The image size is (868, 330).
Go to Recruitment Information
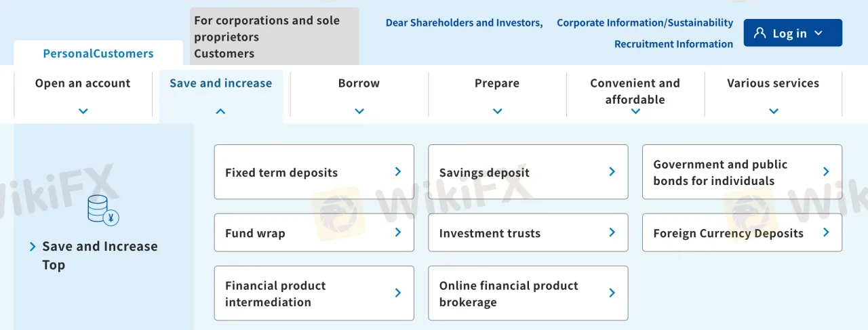(x=673, y=44)
